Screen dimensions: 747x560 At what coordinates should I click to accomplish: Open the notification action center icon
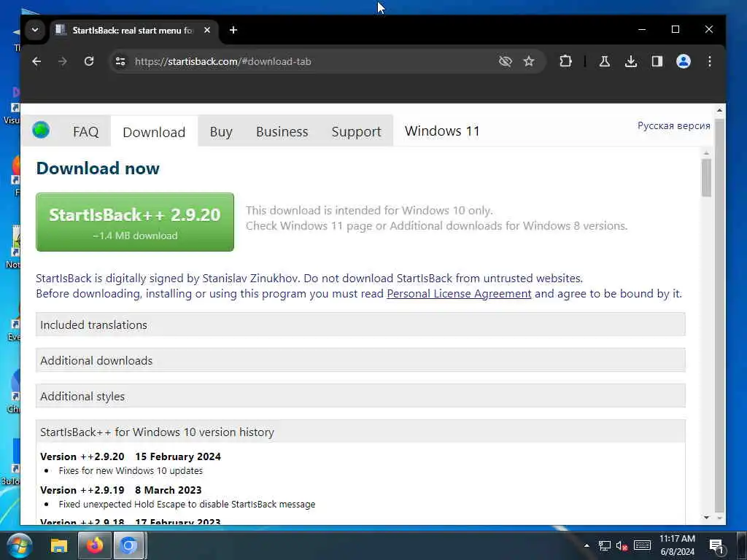coord(716,546)
